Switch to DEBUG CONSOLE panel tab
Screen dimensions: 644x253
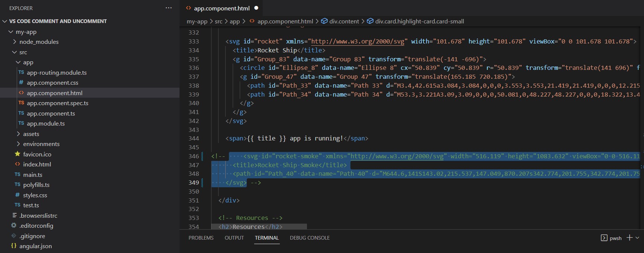point(310,238)
